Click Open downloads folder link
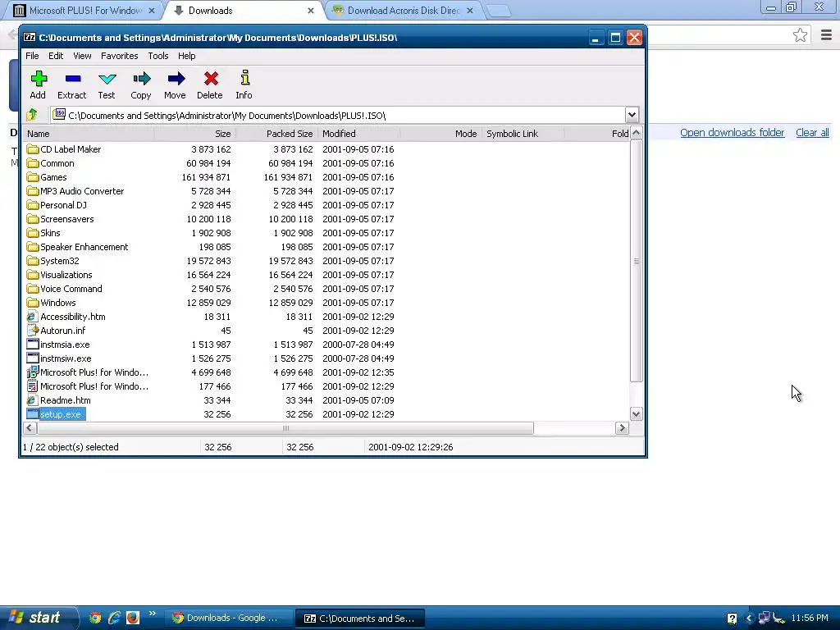 click(x=732, y=132)
